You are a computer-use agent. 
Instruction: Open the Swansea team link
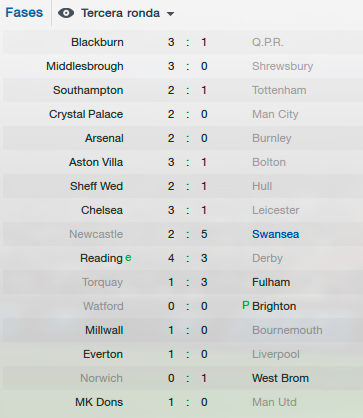pos(275,234)
